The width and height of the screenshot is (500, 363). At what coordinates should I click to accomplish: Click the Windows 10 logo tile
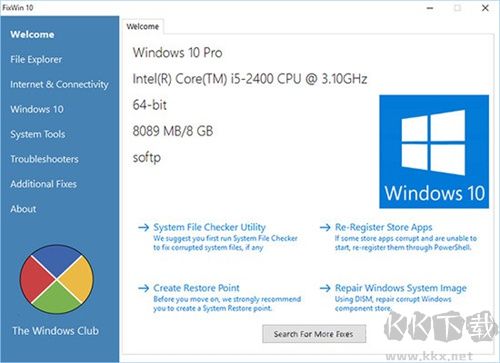(434, 152)
